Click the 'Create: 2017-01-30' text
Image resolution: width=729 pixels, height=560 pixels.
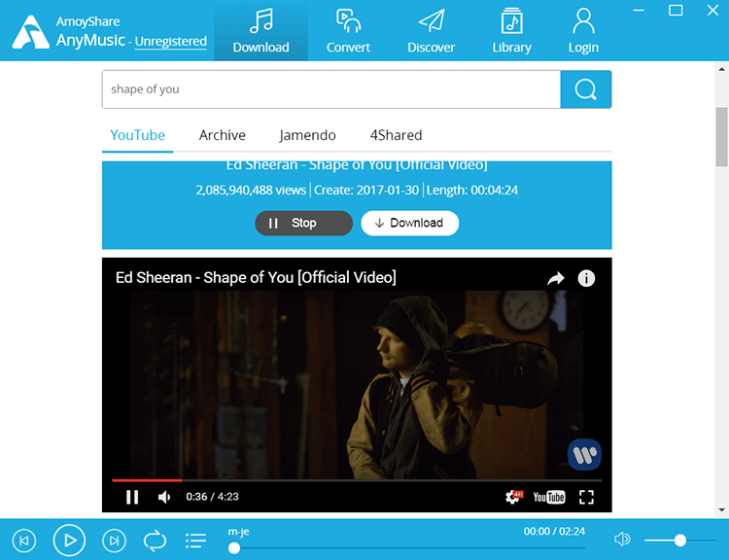point(366,191)
